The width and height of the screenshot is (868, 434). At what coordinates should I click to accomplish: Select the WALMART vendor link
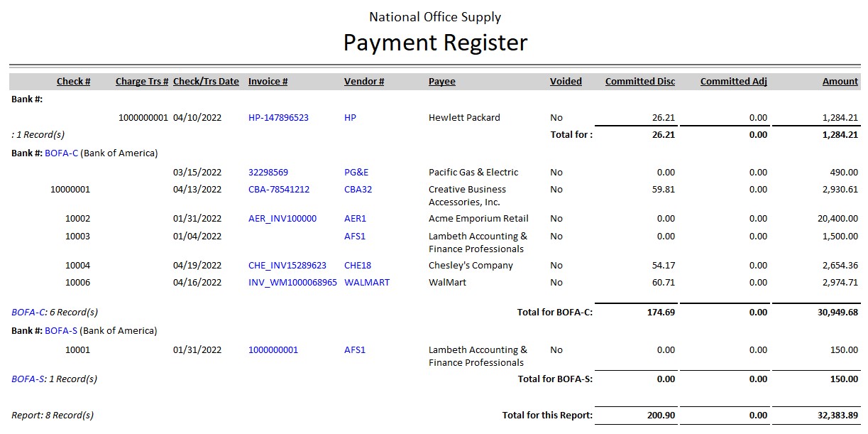tap(366, 283)
